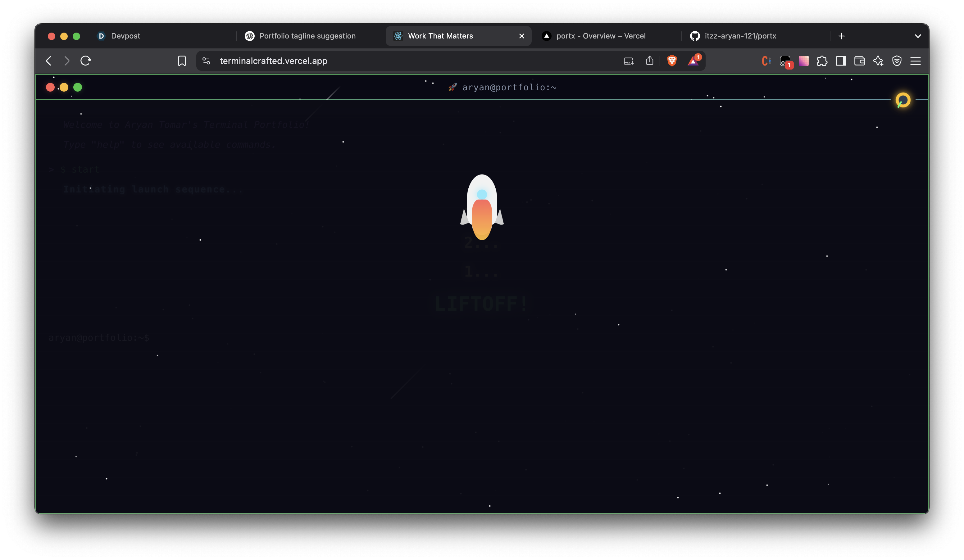Open the Extensions puzzle piece menu
The image size is (964, 560).
(x=822, y=61)
